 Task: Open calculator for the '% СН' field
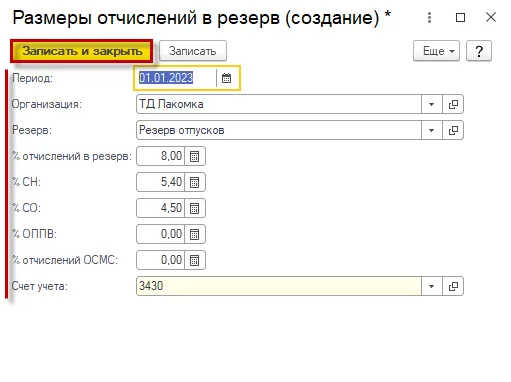pos(195,182)
